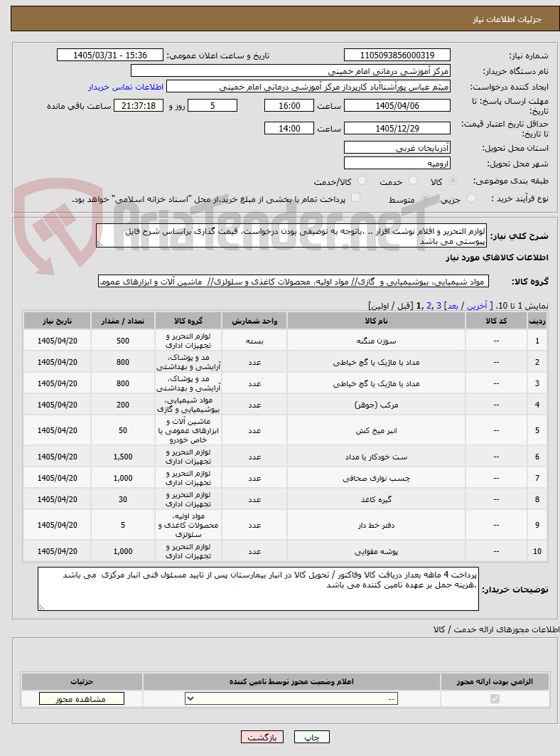Click the buyer organization name field
The image size is (560, 756).
pyautogui.click(x=291, y=71)
